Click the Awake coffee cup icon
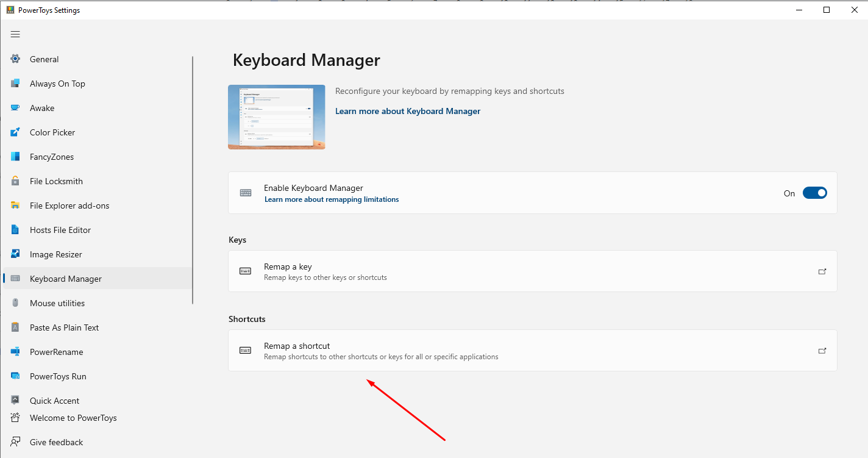This screenshot has height=458, width=868. (15, 108)
